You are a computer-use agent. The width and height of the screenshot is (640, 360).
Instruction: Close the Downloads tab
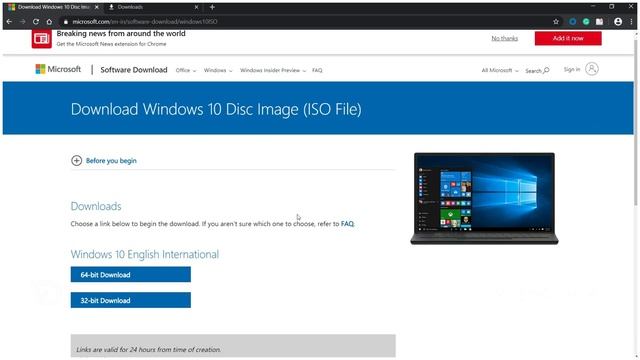(196, 7)
